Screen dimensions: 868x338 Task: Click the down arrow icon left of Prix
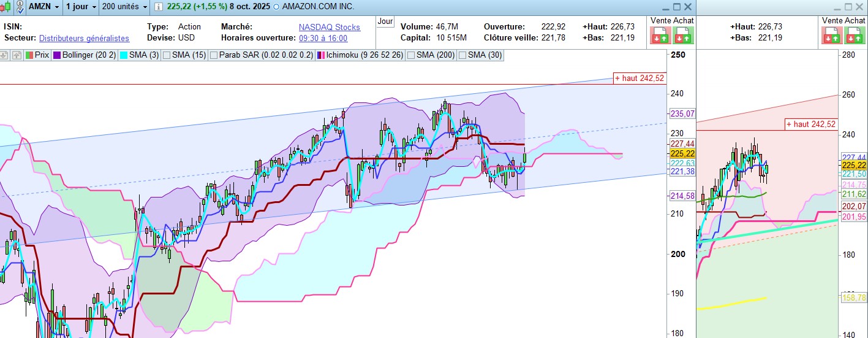[x=4, y=55]
